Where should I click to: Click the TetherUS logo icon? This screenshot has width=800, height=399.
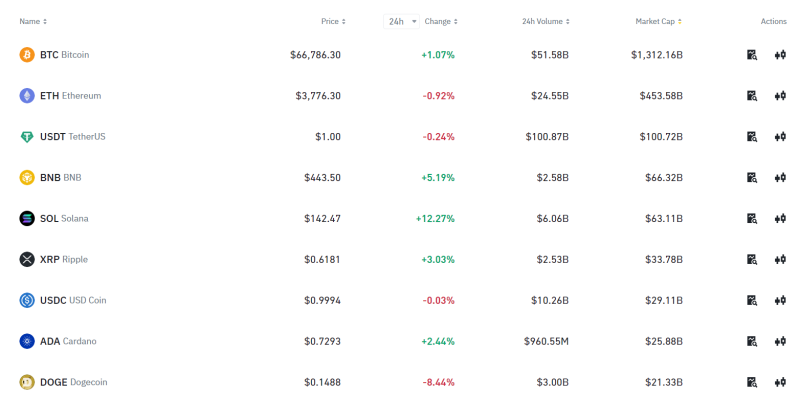(27, 137)
